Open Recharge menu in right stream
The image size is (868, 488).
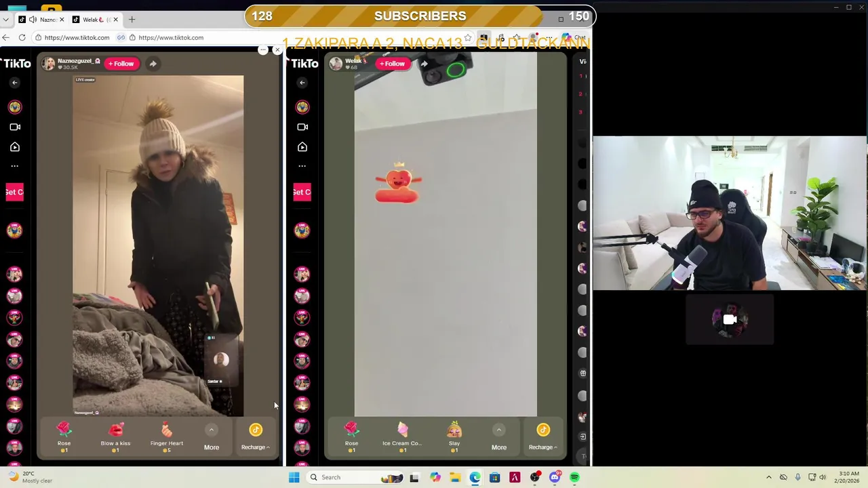point(543,437)
